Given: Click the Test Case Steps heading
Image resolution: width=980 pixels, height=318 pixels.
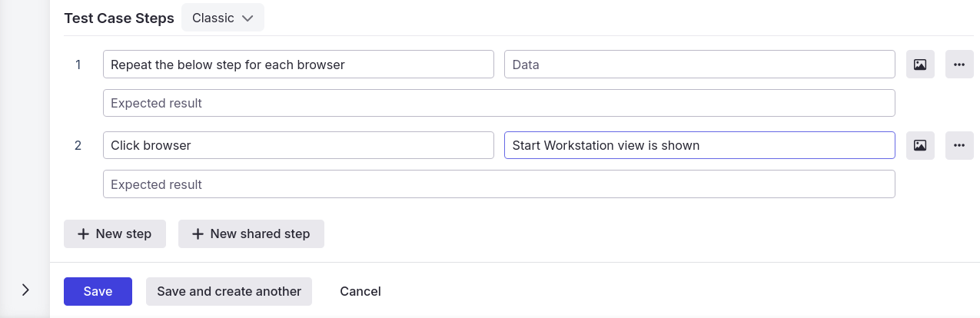Looking at the screenshot, I should tap(119, 18).
